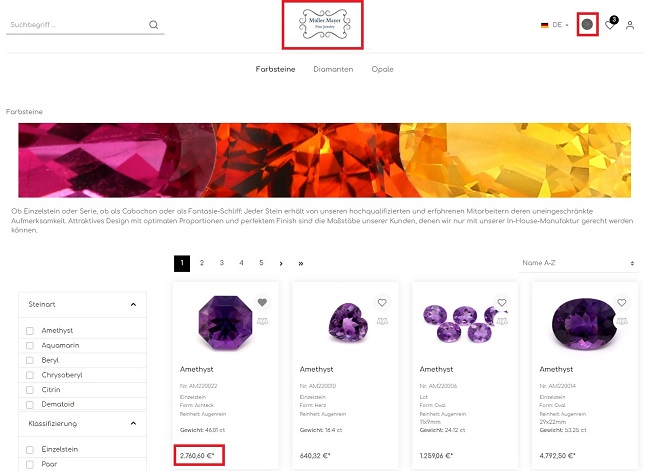Open the wishlist heart icon in header

tap(609, 25)
